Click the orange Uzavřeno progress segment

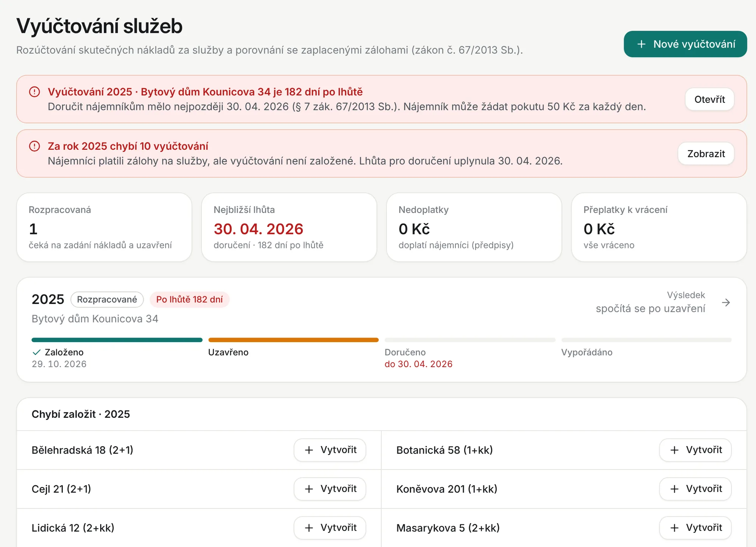293,340
